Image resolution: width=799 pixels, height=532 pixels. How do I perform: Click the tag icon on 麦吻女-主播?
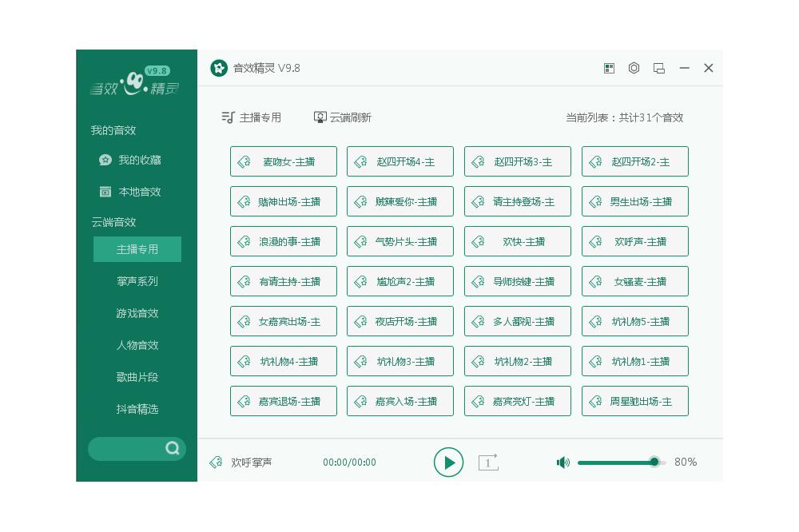(244, 161)
